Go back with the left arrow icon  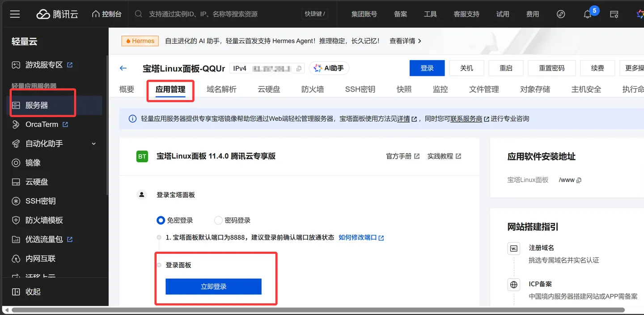pos(123,68)
